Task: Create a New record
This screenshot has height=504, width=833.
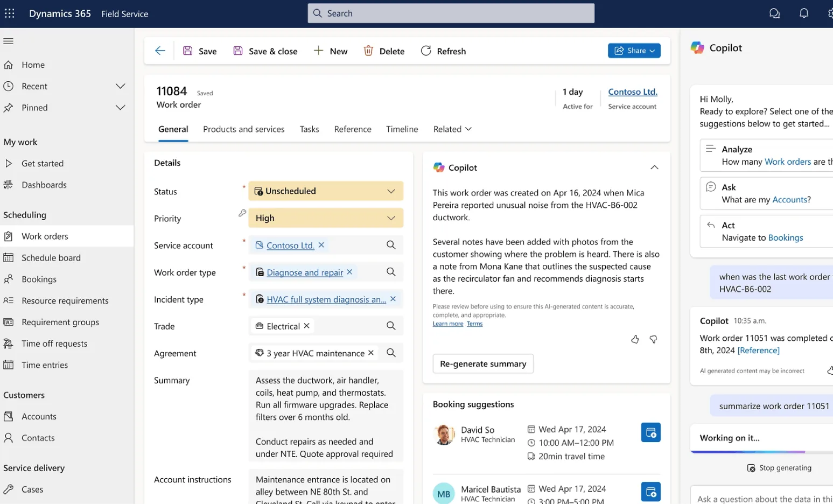Action: click(331, 51)
